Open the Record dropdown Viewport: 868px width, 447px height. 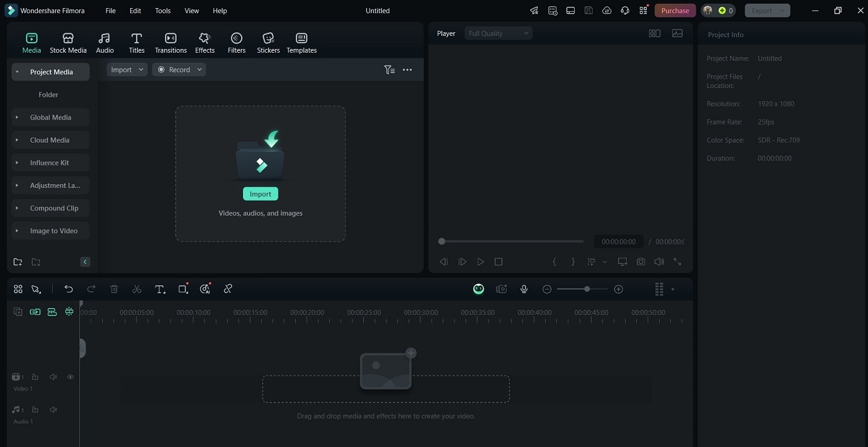pyautogui.click(x=179, y=69)
